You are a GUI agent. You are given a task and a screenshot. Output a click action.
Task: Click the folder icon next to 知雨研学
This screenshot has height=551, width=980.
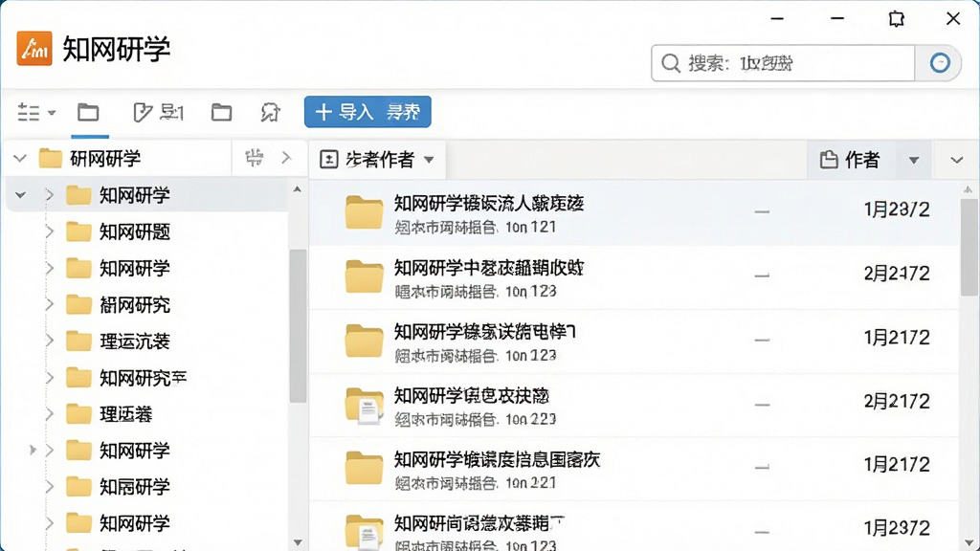pos(78,487)
